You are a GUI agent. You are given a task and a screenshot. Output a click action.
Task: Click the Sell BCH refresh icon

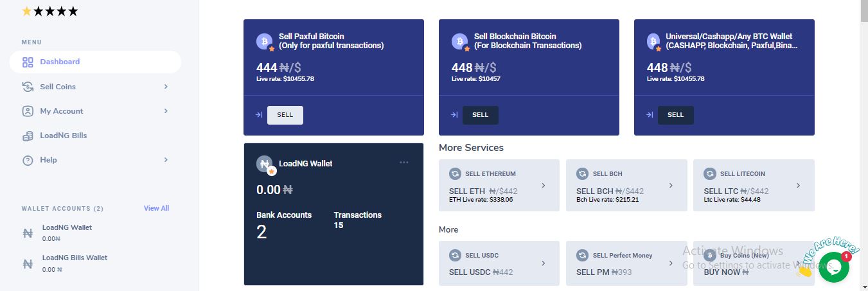click(x=583, y=173)
